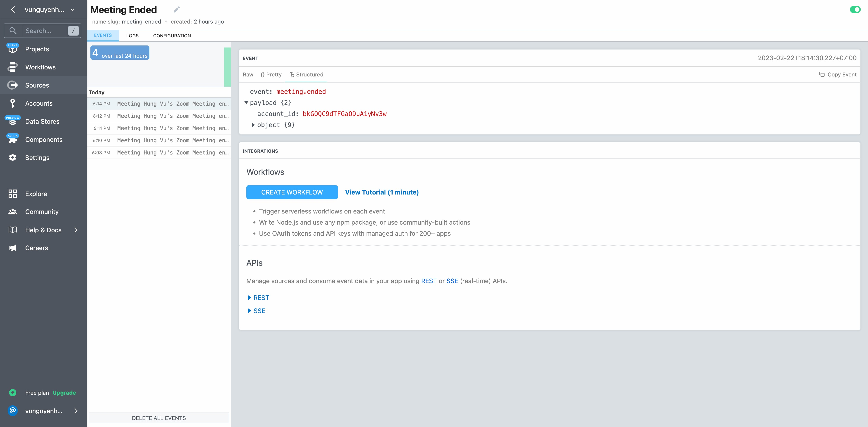This screenshot has height=427, width=868.
Task: Edit the source name with pencil icon
Action: pos(176,9)
